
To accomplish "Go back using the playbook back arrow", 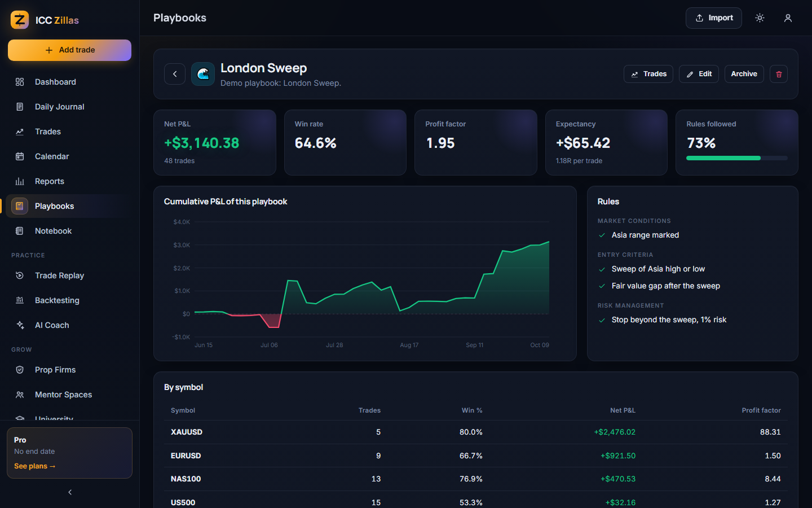I will pos(175,74).
